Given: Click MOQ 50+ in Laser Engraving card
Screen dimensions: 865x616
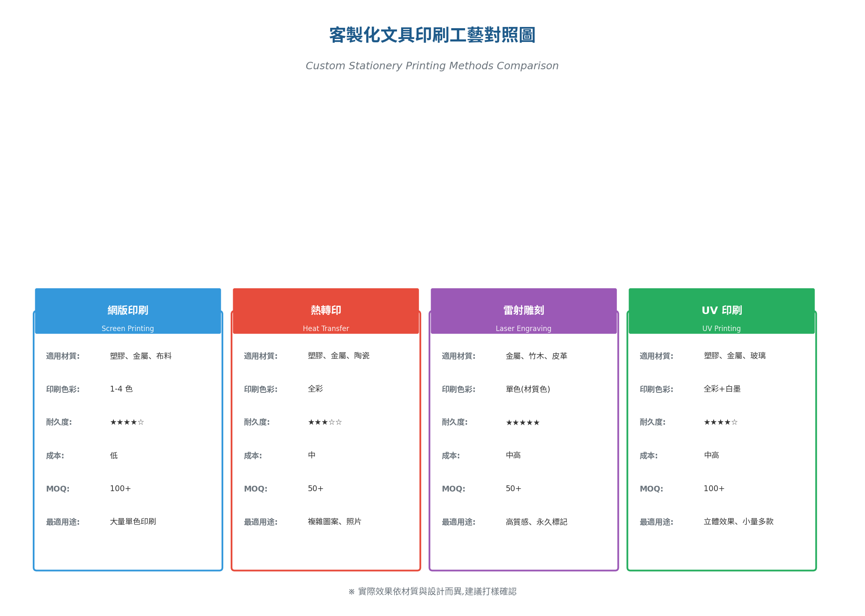Looking at the screenshot, I should point(513,489).
